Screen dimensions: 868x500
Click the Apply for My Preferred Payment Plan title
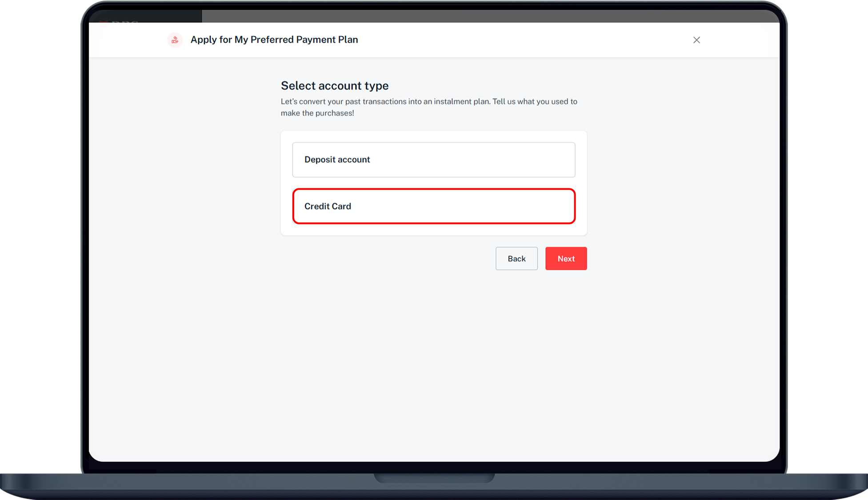point(274,40)
